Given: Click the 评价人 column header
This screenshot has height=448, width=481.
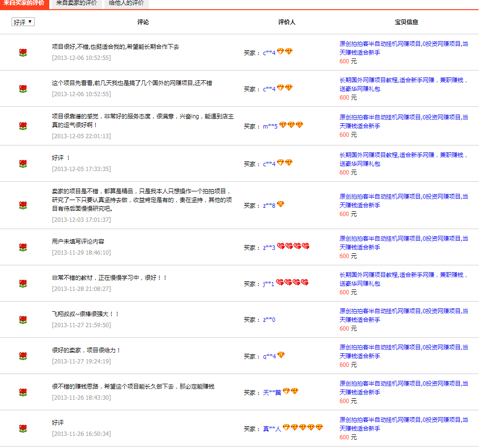Looking at the screenshot, I should click(287, 22).
